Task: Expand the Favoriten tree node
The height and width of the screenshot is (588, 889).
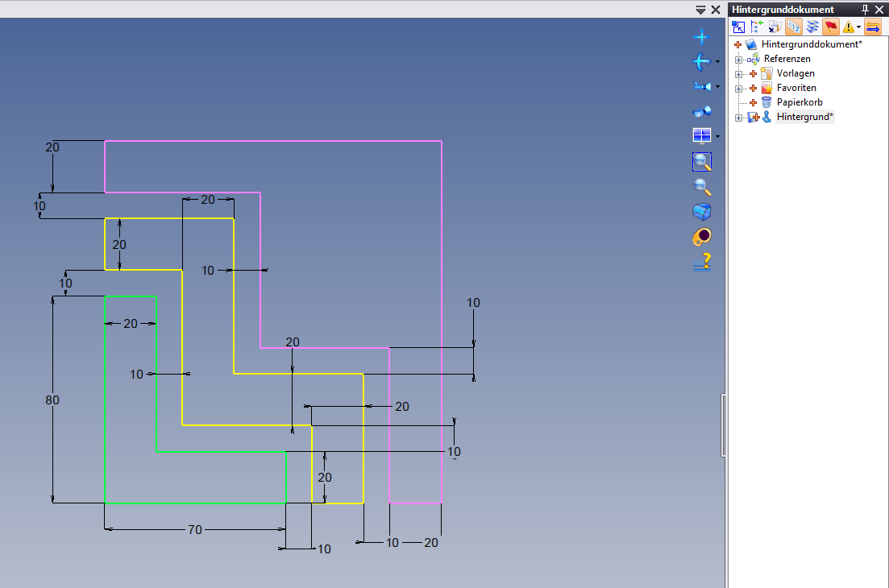Action: 738,89
